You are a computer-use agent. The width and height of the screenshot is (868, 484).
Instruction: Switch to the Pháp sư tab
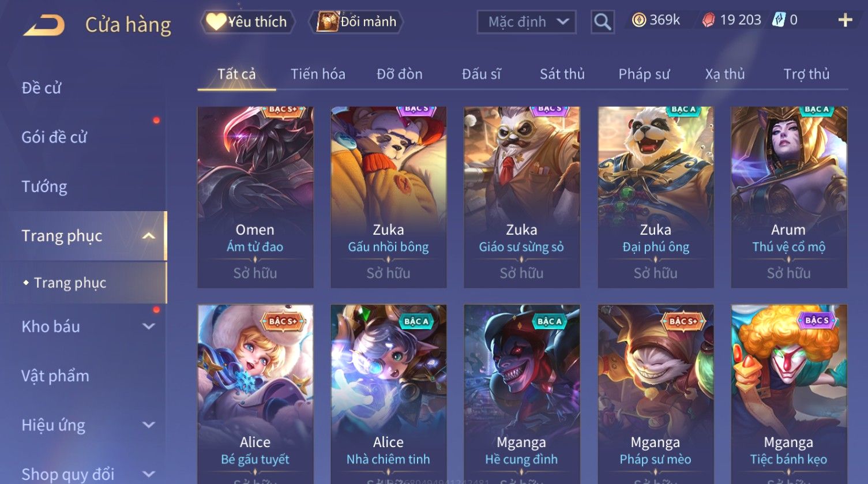pyautogui.click(x=644, y=74)
